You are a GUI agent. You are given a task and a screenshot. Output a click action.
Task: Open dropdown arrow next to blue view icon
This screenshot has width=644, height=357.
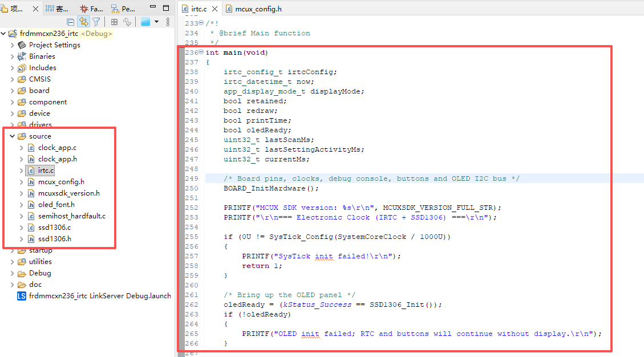pos(156,22)
